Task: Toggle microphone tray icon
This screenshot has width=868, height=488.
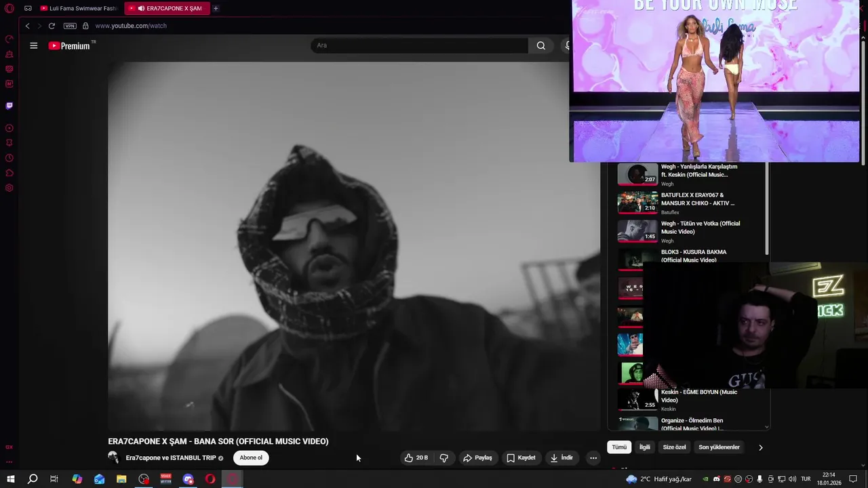Action: [759, 479]
